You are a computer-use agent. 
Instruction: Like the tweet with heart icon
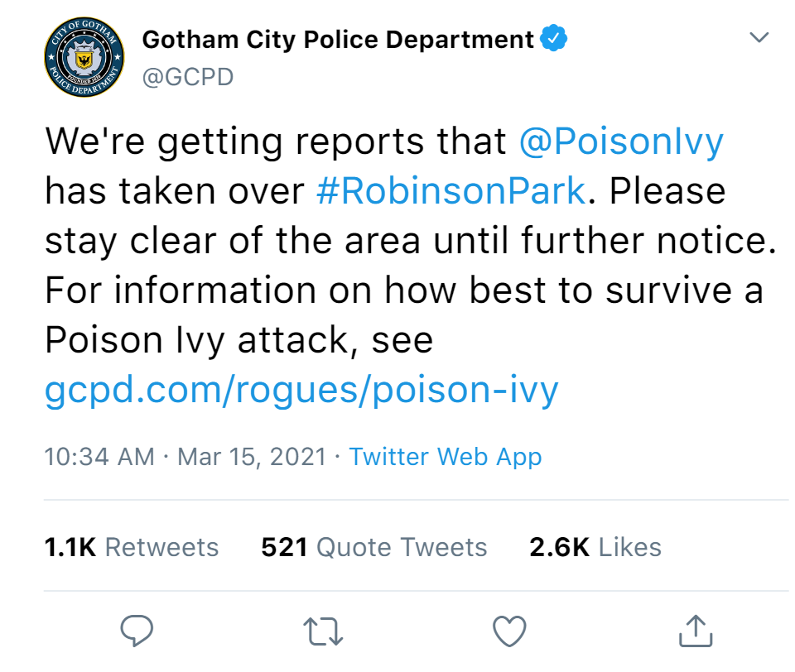[509, 631]
